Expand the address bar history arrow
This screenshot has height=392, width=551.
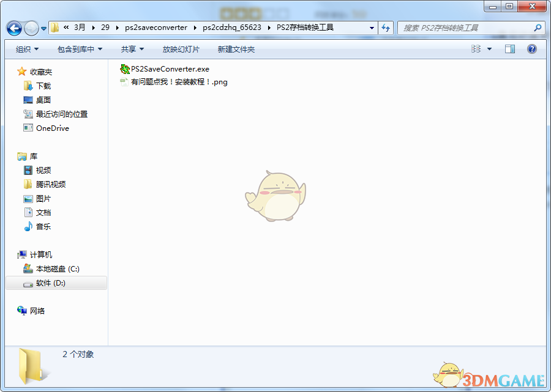372,28
